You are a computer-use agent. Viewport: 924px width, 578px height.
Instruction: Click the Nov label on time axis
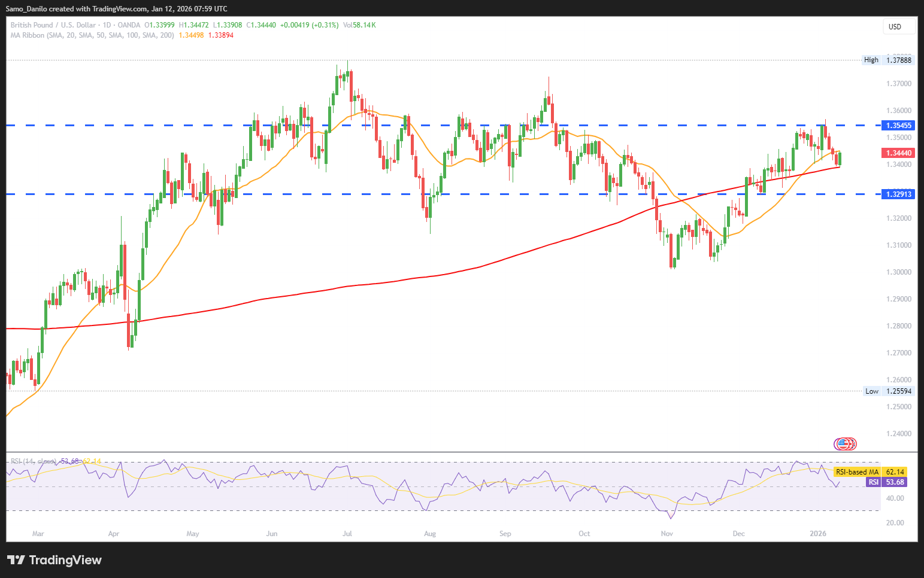tap(667, 534)
